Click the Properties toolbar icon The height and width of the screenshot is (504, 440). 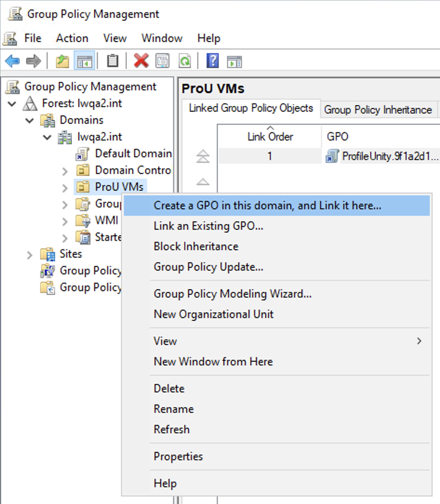162,61
